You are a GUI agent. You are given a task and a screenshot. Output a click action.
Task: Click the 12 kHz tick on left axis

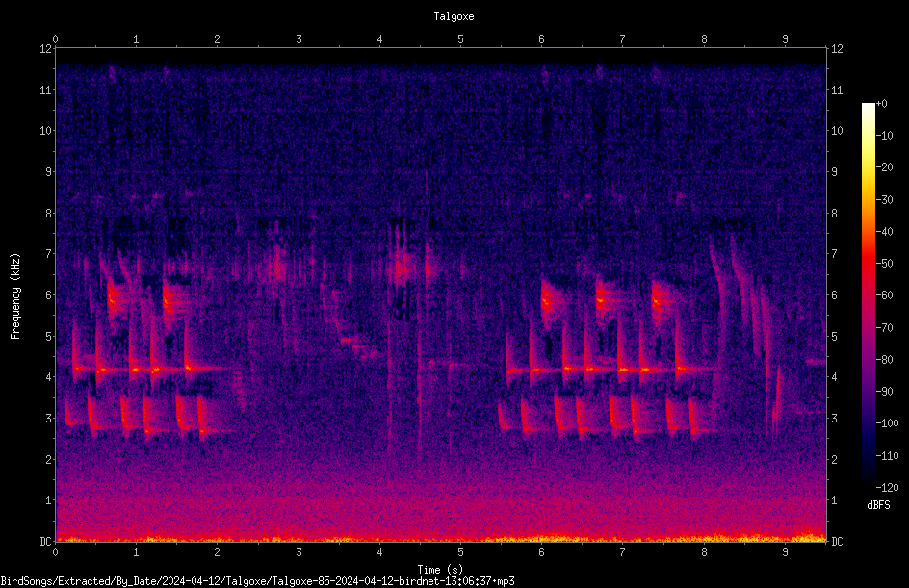46,49
